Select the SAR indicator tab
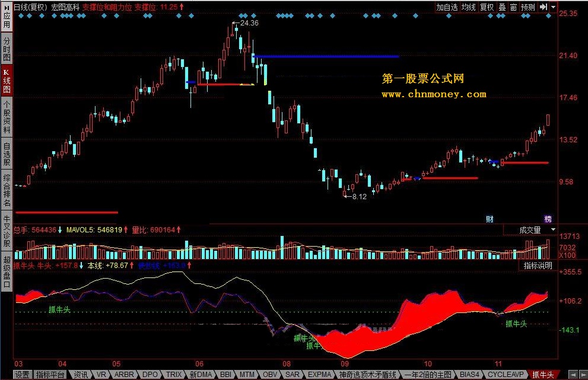Viewport: 588px width, 380px height. click(293, 375)
